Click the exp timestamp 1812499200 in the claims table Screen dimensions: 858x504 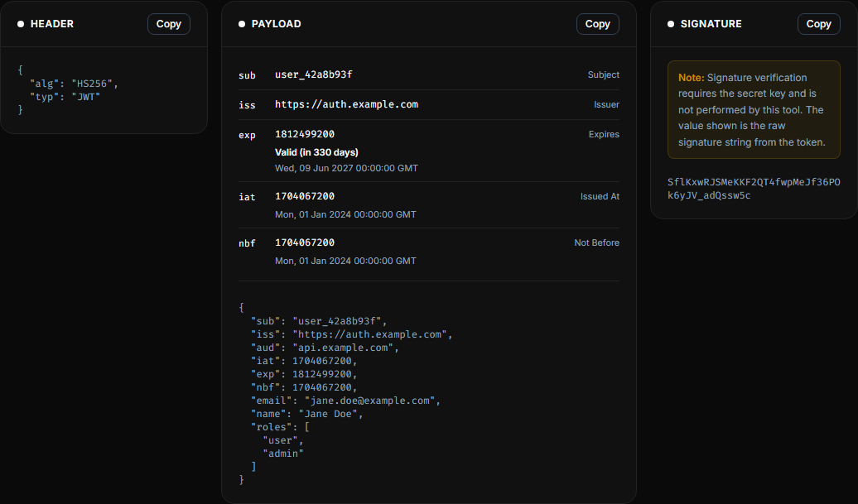coord(305,134)
